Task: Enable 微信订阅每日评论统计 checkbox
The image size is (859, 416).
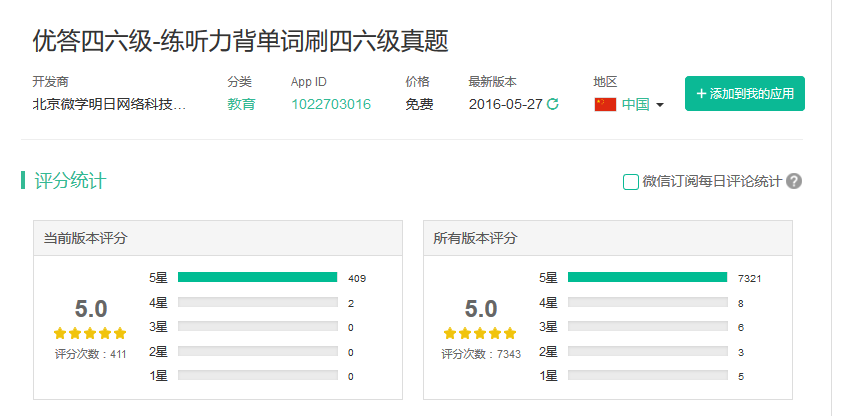Action: [631, 182]
